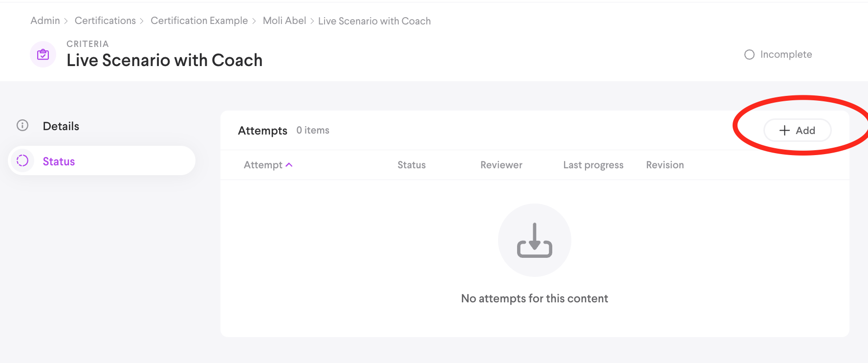Sort by Attempt column arrow
The width and height of the screenshot is (868, 363).
(x=289, y=165)
